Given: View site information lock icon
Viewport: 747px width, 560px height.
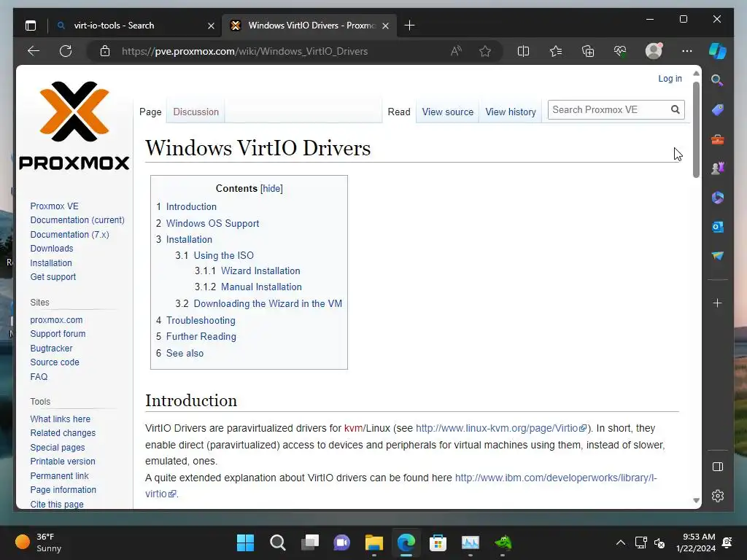Looking at the screenshot, I should [105, 51].
